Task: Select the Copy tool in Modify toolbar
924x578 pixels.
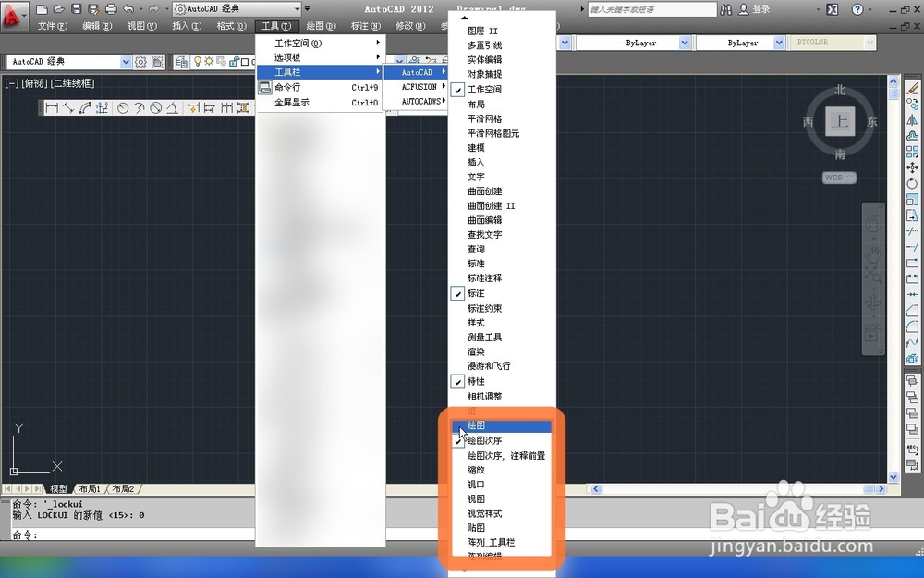Action: click(x=912, y=105)
